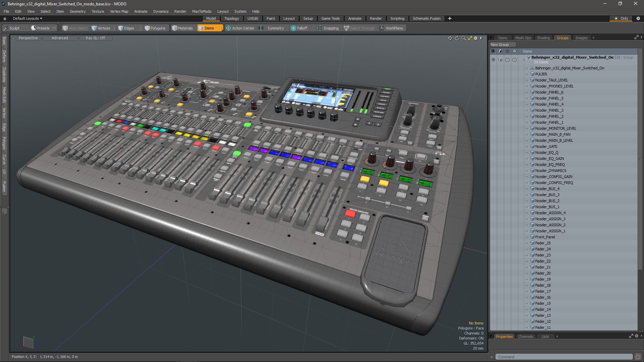Open the Perspective view type dropdown
Screen dimensions: 644x362
click(x=28, y=38)
